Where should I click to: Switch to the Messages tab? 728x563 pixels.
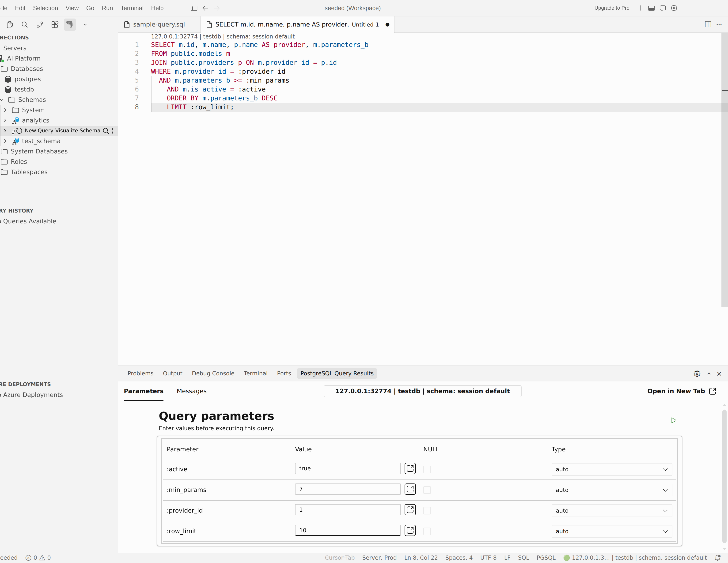192,391
